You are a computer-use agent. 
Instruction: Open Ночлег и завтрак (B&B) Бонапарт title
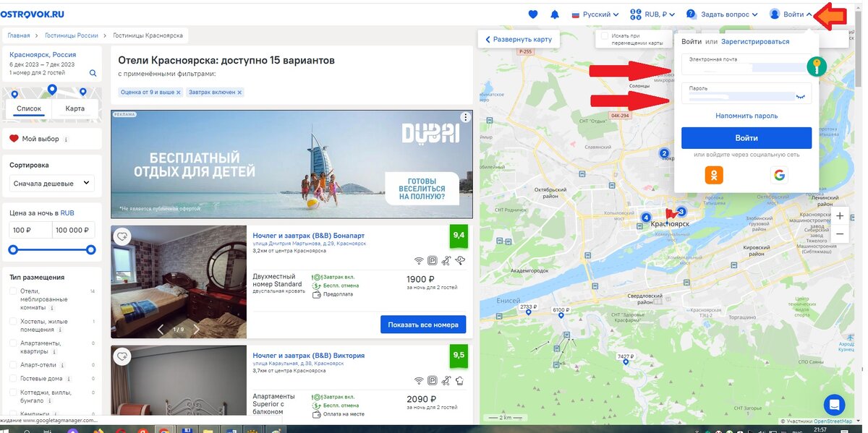point(309,236)
